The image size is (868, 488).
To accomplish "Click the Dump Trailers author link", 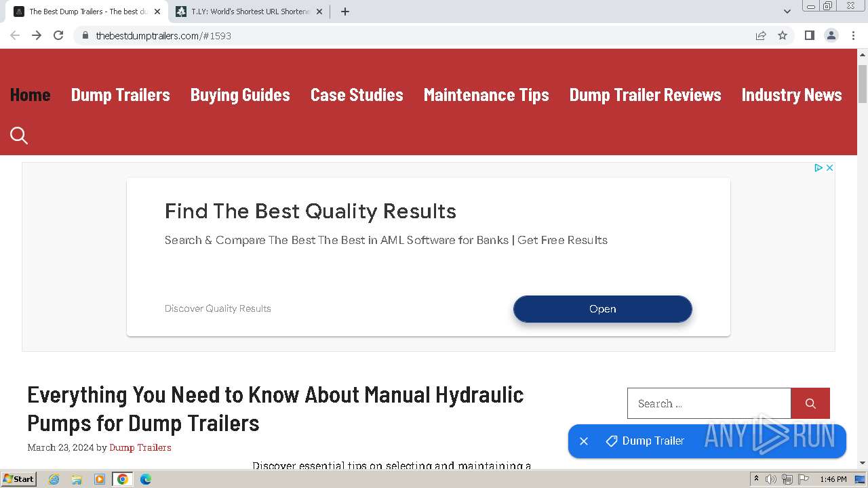I will coord(140,447).
